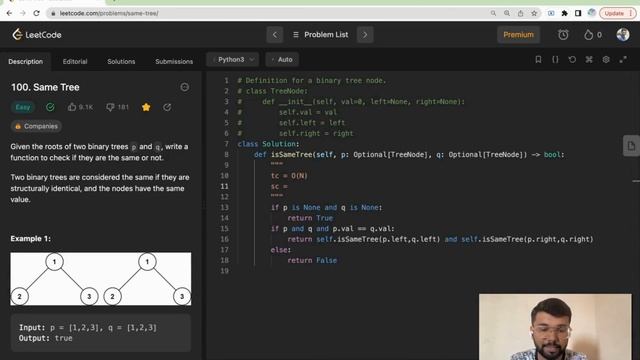The image size is (640, 360).
Task: Like the problem with thumbs up
Action: coord(80,107)
